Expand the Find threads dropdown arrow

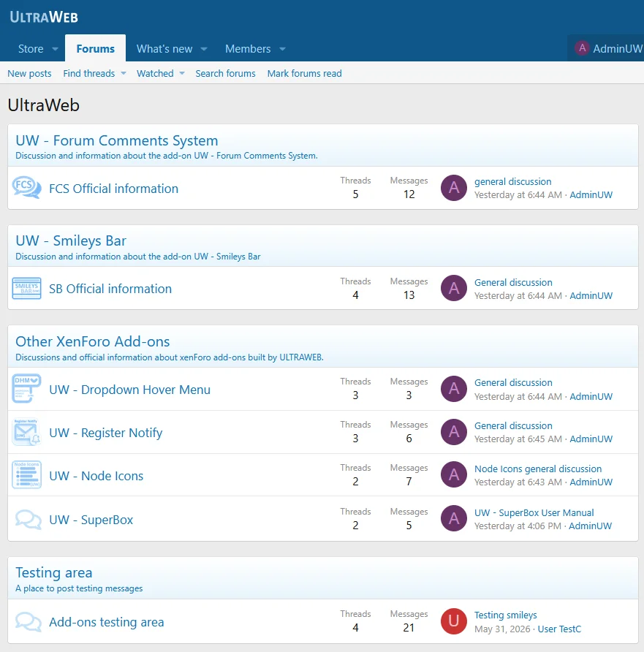(124, 74)
